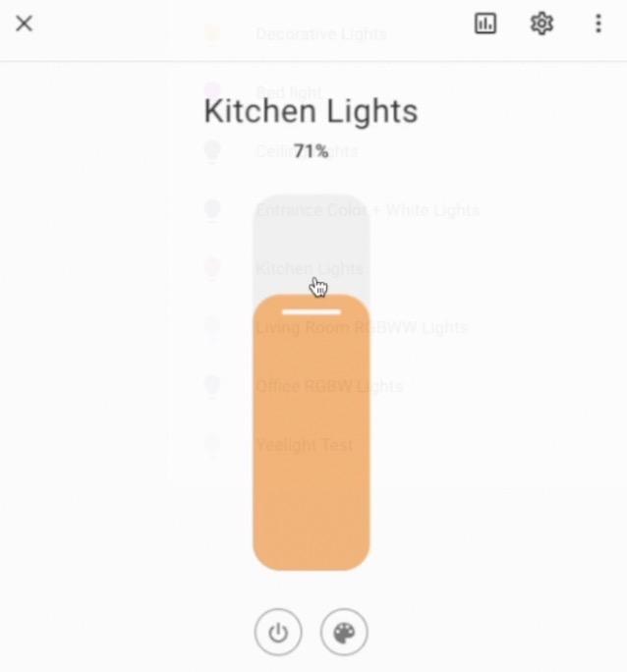Toggle Kitchen Lights power button
This screenshot has height=672, width=627.
pos(278,632)
